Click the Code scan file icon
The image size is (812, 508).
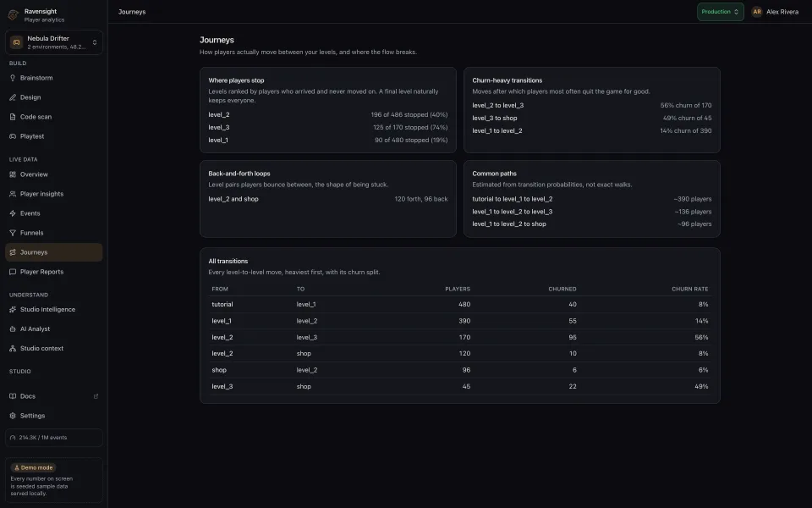coord(13,117)
